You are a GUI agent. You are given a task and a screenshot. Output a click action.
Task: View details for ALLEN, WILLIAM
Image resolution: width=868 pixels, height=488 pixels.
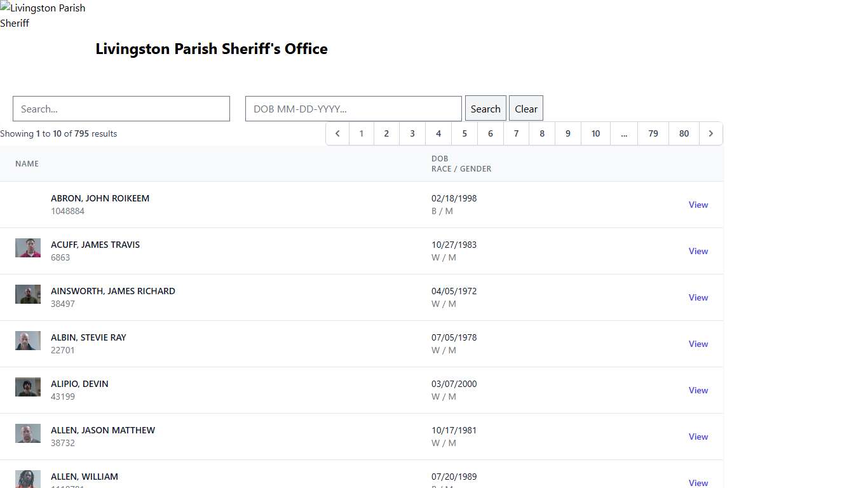(698, 483)
